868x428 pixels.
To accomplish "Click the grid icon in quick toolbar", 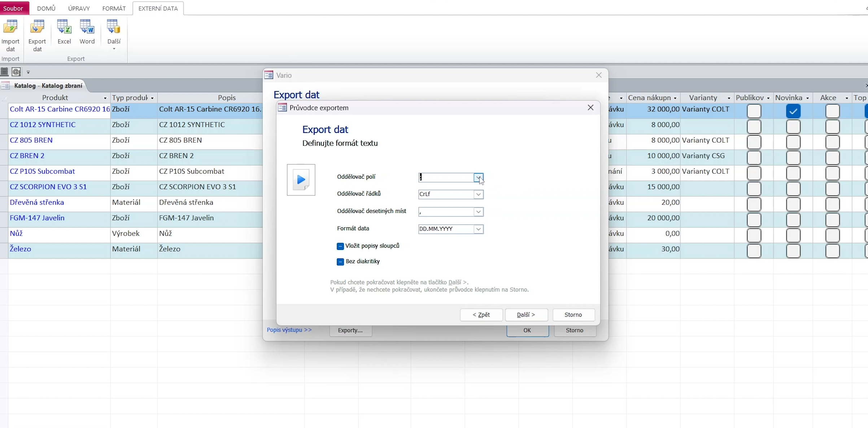I will 4,72.
